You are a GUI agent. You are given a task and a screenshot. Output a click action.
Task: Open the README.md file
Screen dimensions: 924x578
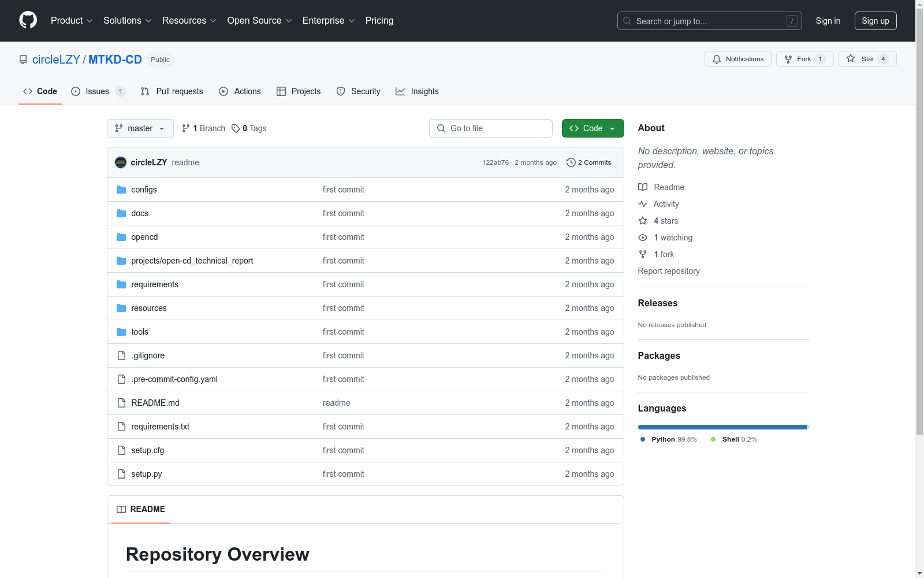coord(155,403)
